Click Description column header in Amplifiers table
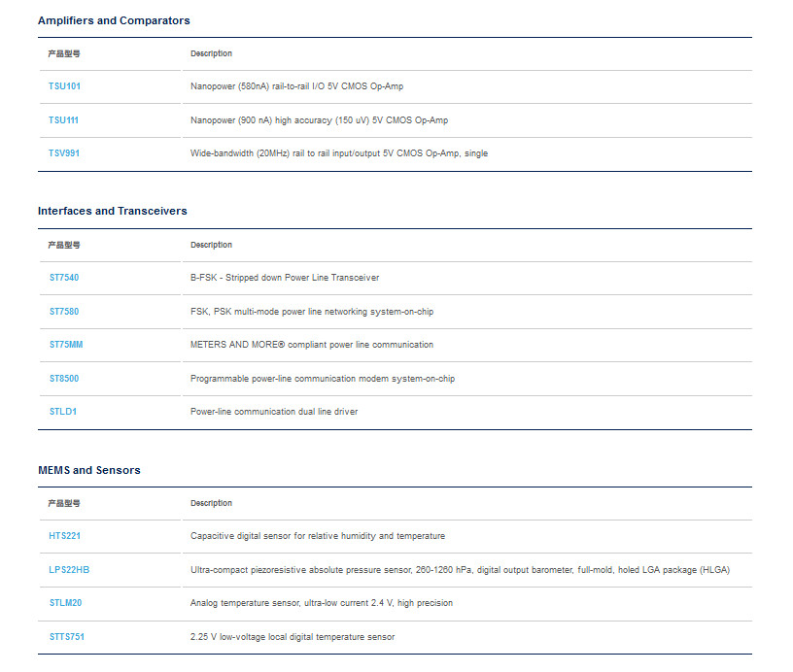Viewport: 793px width, 672px height. pos(212,53)
